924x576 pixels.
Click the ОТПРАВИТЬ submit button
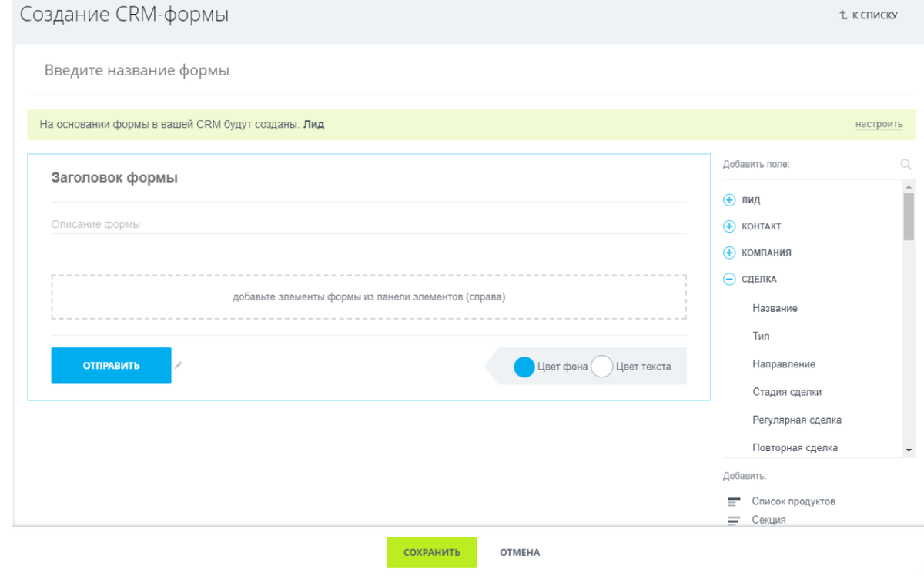tap(112, 366)
